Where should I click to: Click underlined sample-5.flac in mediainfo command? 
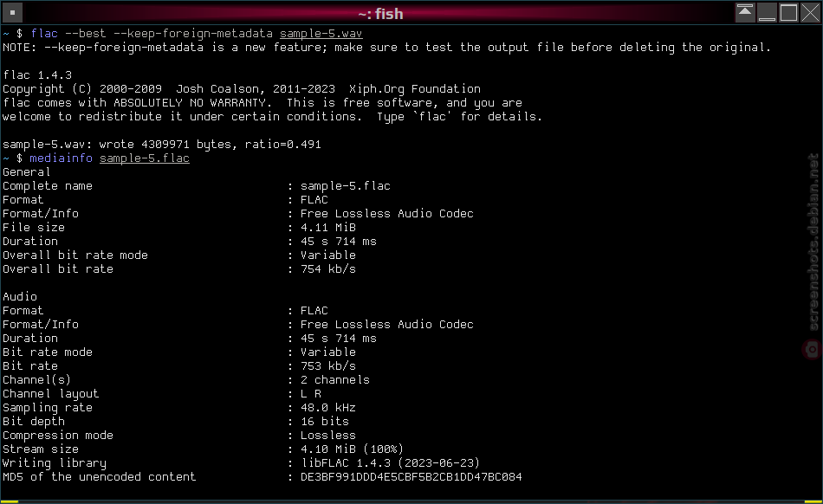point(145,158)
